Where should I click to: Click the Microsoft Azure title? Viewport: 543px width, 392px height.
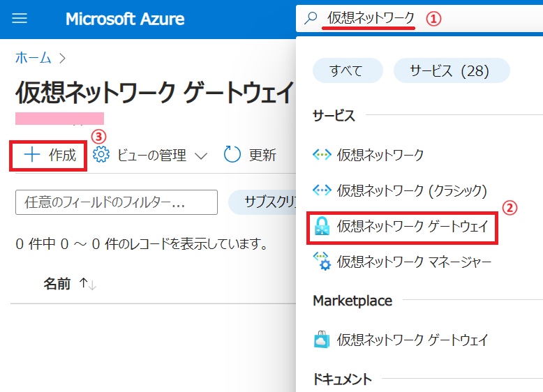(x=125, y=19)
